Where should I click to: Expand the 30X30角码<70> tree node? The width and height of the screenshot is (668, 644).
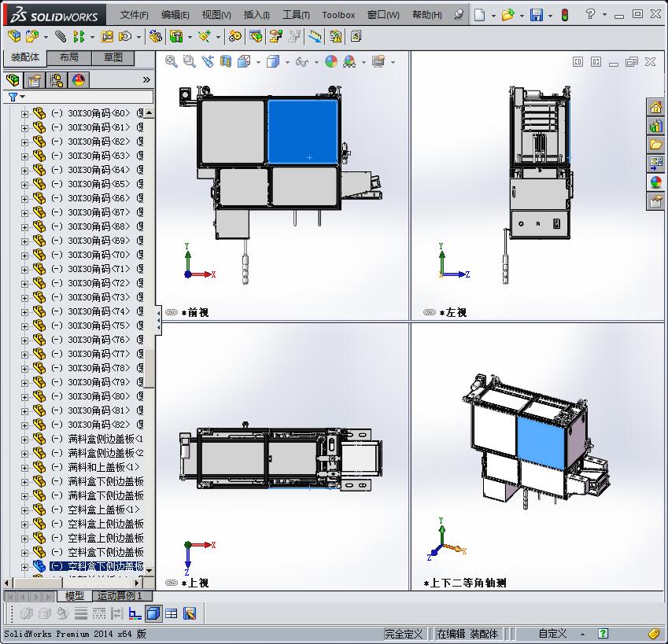coord(24,256)
